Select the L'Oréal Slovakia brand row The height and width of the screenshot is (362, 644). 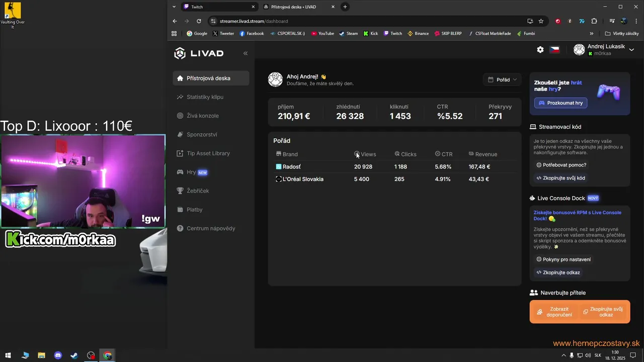394,179
